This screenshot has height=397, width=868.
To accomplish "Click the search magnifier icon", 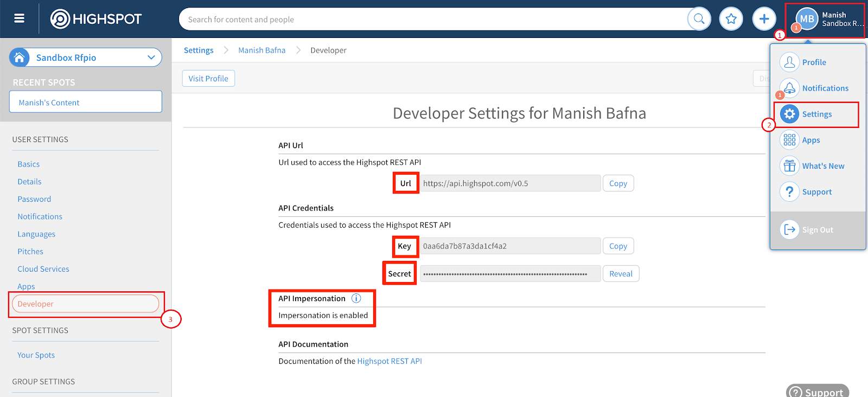I will click(x=699, y=19).
